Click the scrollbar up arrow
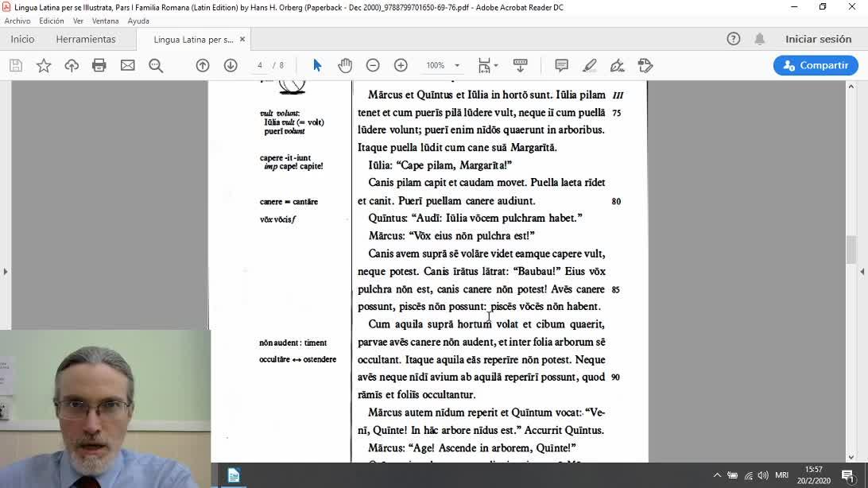868x488 pixels. coord(851,87)
